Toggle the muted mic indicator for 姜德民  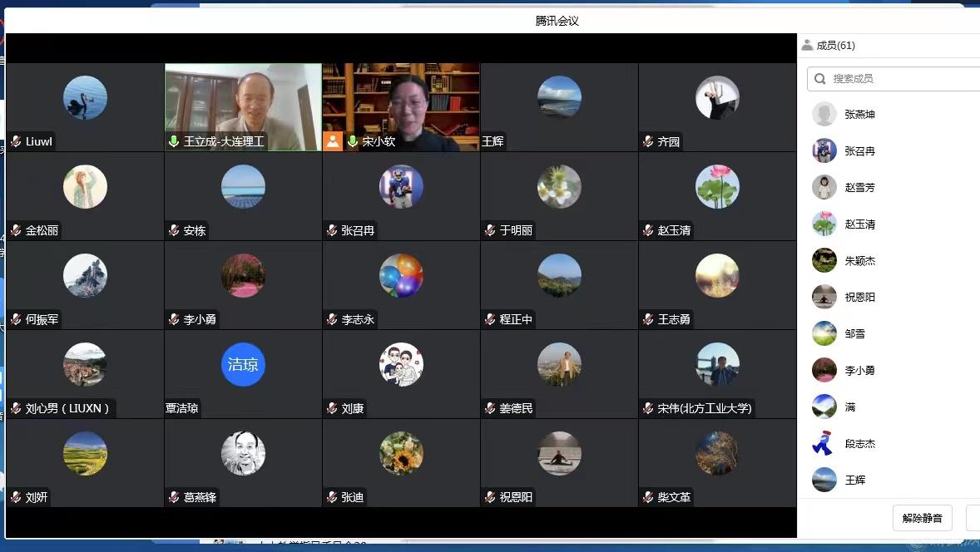(490, 408)
